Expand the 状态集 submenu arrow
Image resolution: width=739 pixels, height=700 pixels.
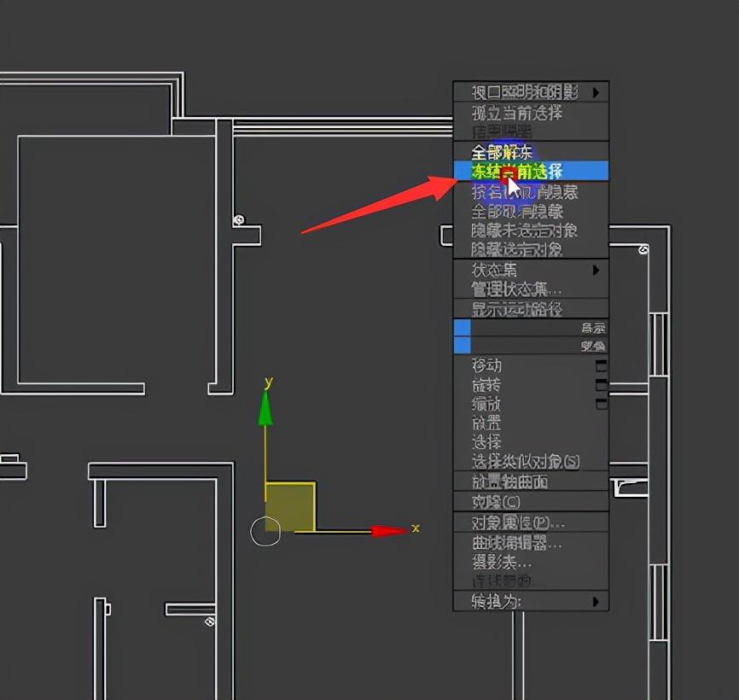tap(596, 270)
